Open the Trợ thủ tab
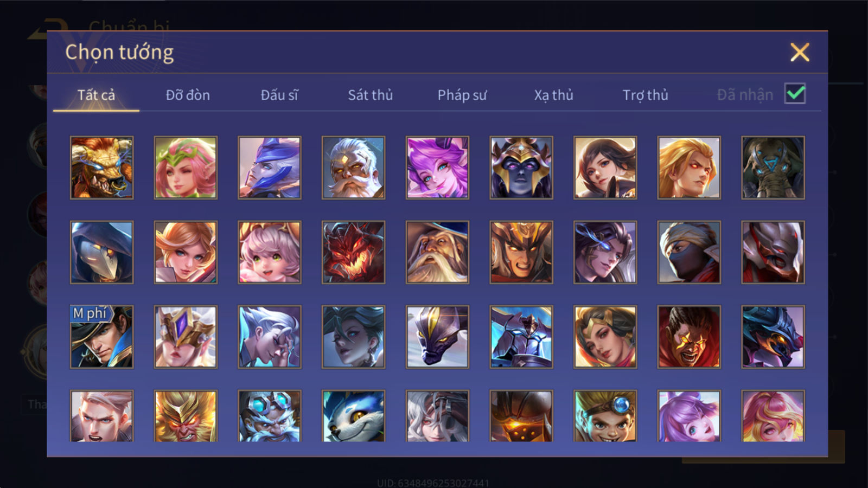 (645, 95)
